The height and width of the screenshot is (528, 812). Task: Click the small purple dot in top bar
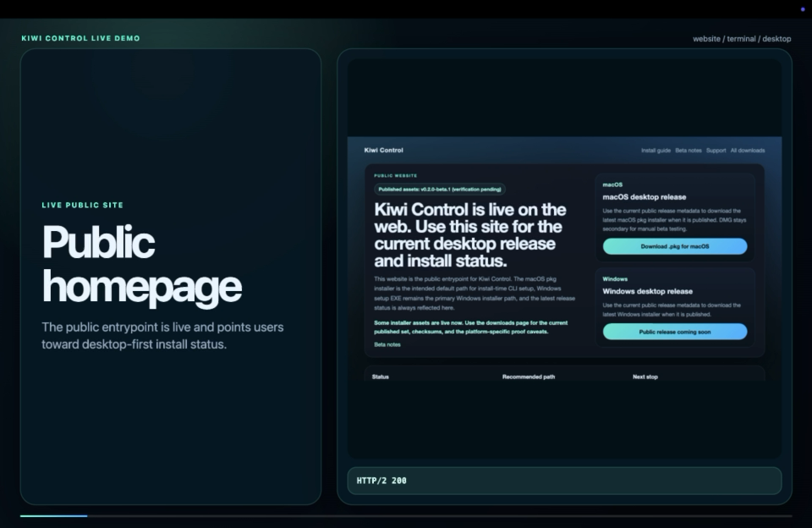click(803, 9)
